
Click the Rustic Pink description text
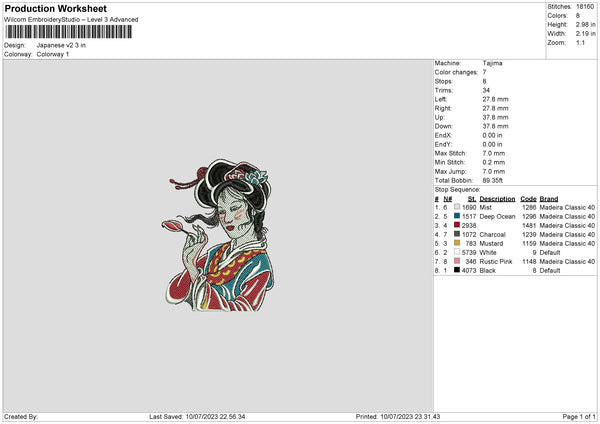(496, 261)
